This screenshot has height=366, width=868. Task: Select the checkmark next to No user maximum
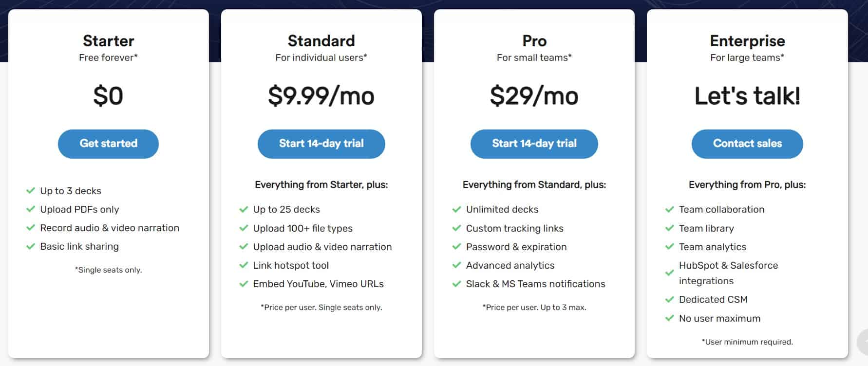pos(669,318)
